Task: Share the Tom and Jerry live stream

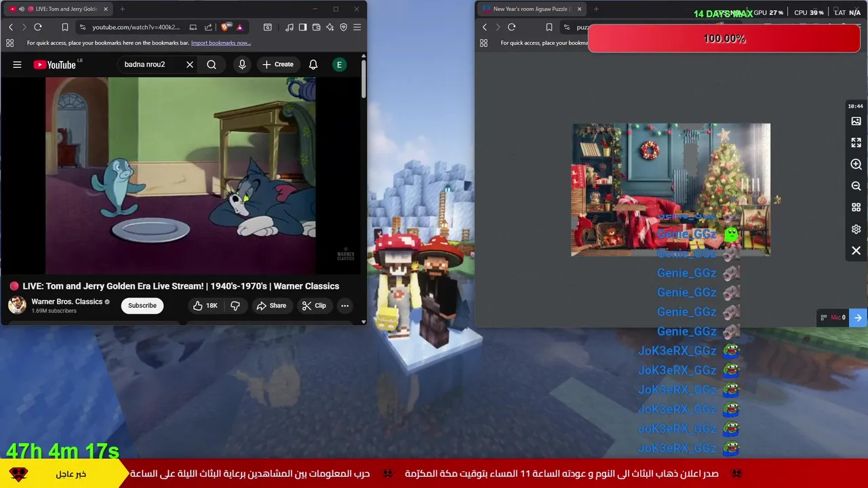Action: (271, 306)
